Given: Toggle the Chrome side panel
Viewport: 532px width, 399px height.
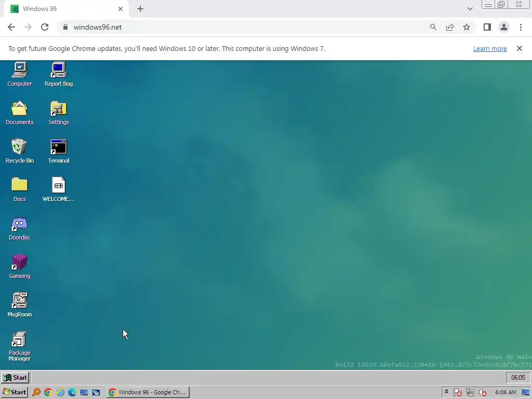Looking at the screenshot, I should [x=487, y=27].
